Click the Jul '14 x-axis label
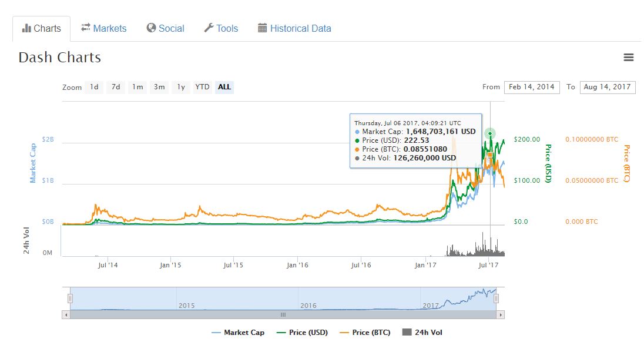Viewport: 644px width, 342px height. (108, 265)
